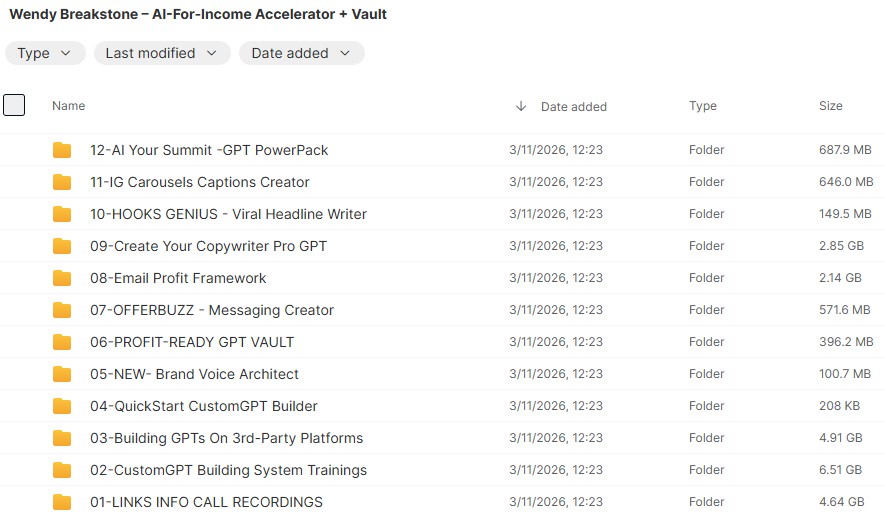Click the sort direction arrow by Date added
This screenshot has width=885, height=515.
coord(521,106)
